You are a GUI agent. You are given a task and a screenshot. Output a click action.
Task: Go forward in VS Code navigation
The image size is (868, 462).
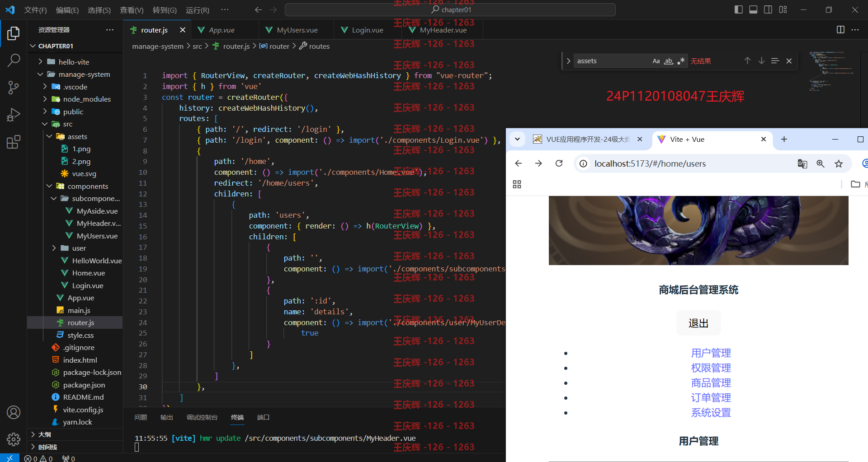273,9
